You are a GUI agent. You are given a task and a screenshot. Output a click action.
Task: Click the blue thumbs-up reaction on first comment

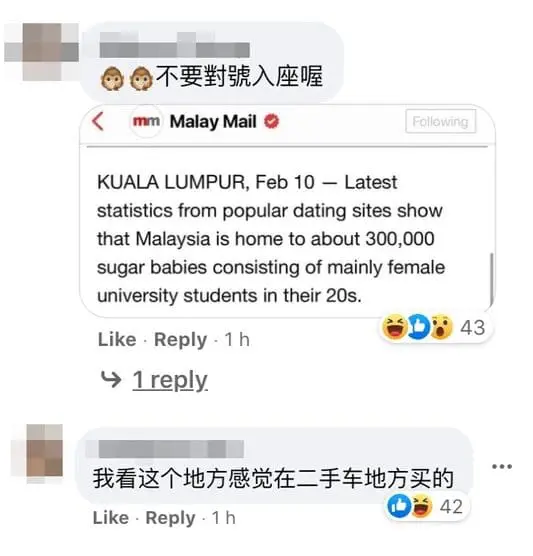[x=418, y=327]
